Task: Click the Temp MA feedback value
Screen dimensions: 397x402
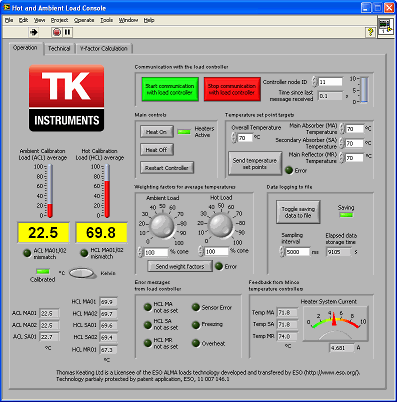Action: (287, 313)
